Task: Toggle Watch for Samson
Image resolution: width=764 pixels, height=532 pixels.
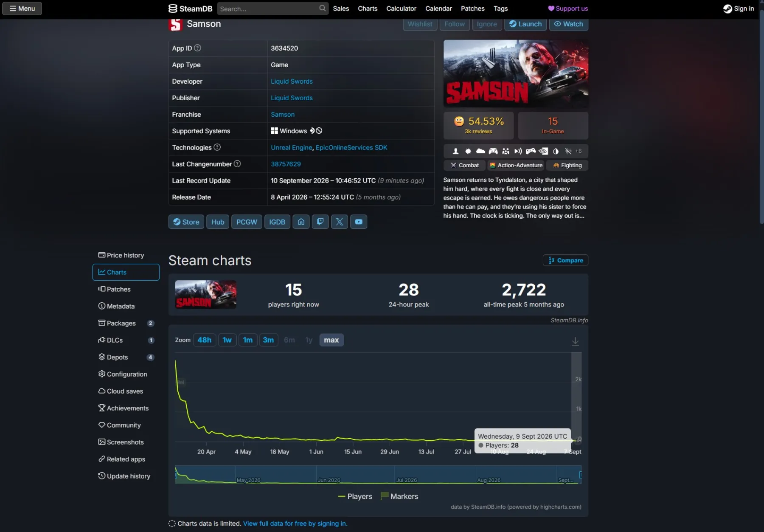Action: tap(569, 24)
